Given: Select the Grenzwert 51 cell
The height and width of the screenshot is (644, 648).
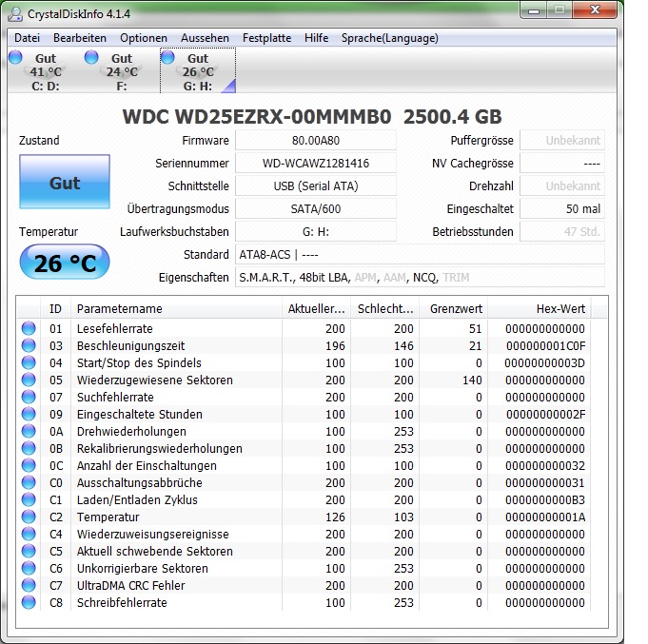Looking at the screenshot, I should point(475,328).
